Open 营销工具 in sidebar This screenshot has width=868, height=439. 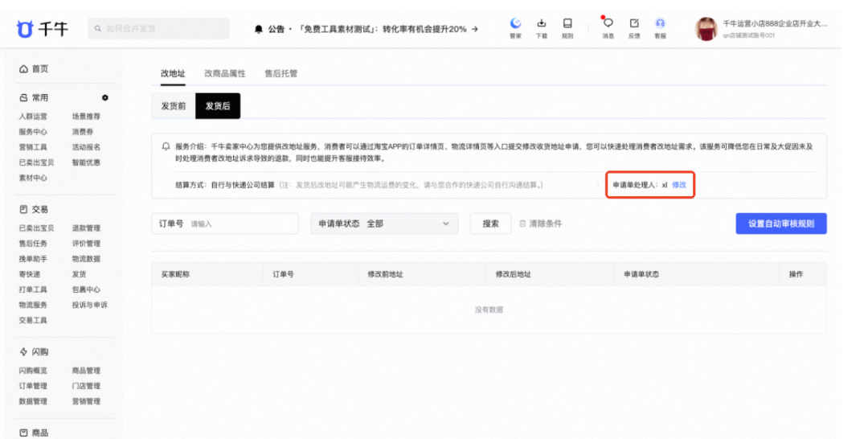[33, 147]
